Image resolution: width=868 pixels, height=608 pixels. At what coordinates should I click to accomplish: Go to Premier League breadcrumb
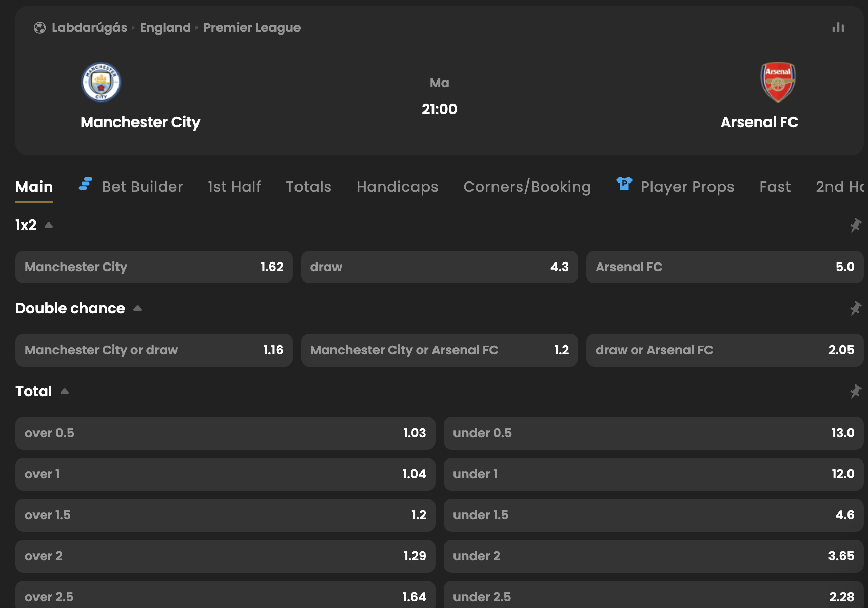point(252,28)
